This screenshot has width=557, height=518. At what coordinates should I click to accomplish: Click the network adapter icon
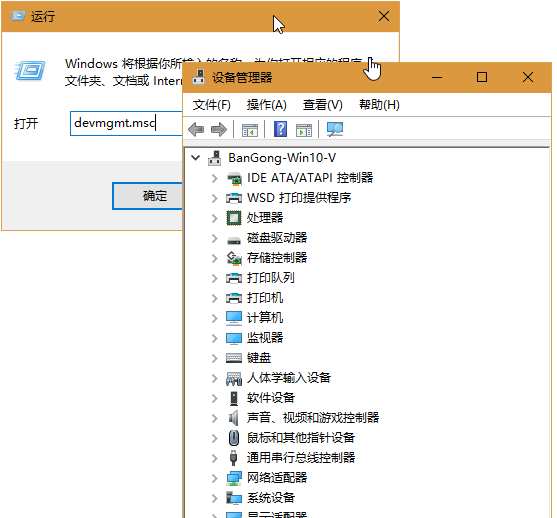(234, 478)
